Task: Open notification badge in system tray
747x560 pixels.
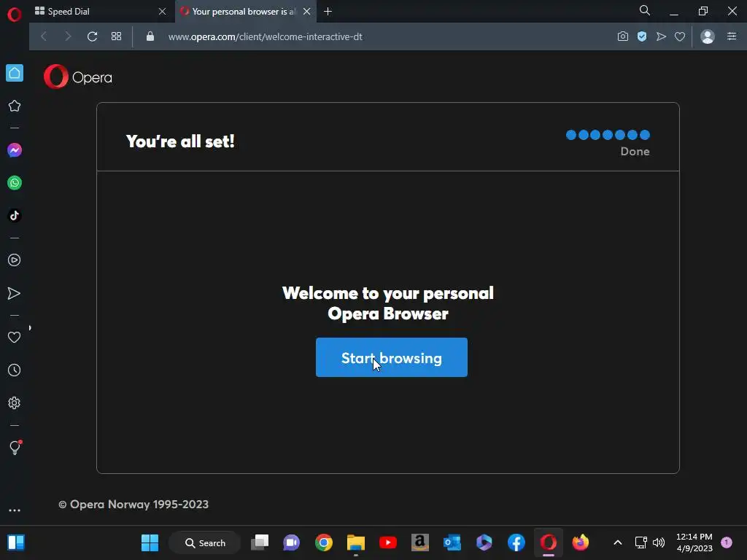Action: click(x=727, y=542)
